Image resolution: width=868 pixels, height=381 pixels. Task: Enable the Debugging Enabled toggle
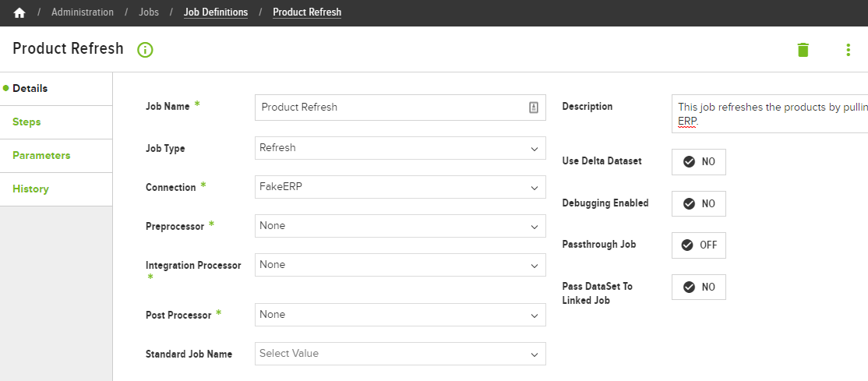click(699, 204)
